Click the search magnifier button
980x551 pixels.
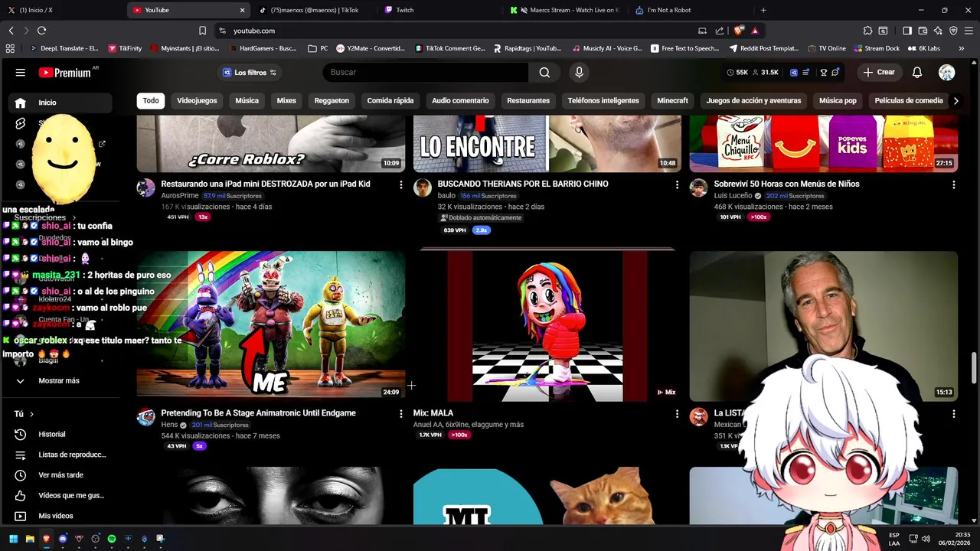[544, 72]
